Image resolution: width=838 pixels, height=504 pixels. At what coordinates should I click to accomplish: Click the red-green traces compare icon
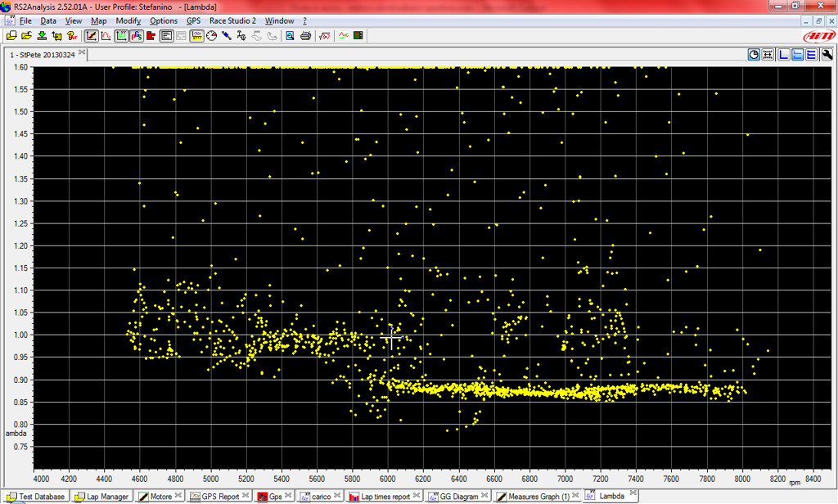pyautogui.click(x=343, y=36)
